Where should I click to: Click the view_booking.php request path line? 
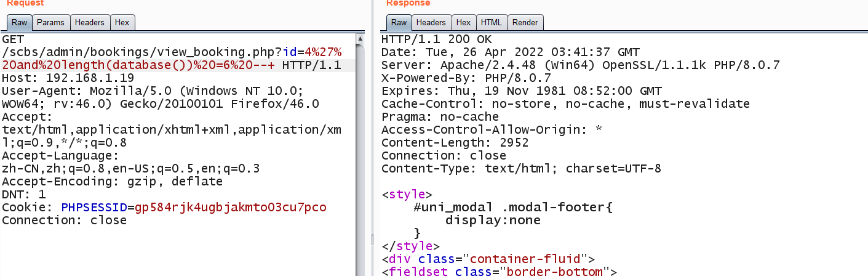(172, 52)
